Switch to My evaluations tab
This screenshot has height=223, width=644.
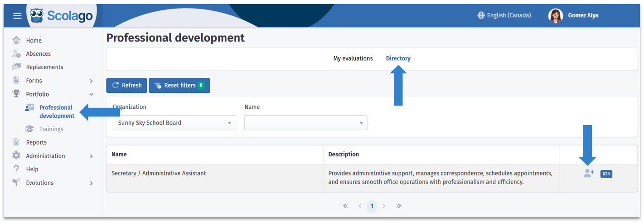click(x=353, y=58)
